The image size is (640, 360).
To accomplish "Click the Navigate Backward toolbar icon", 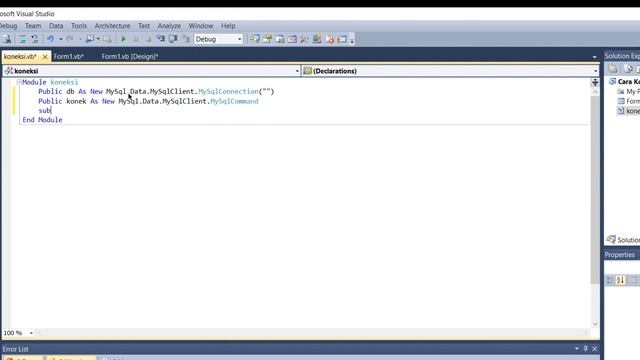I will tap(90, 39).
